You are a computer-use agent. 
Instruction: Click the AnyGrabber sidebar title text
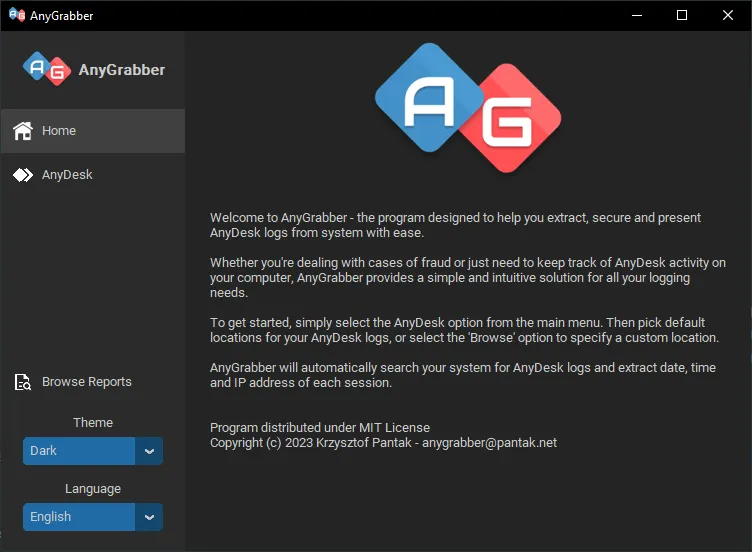[122, 70]
